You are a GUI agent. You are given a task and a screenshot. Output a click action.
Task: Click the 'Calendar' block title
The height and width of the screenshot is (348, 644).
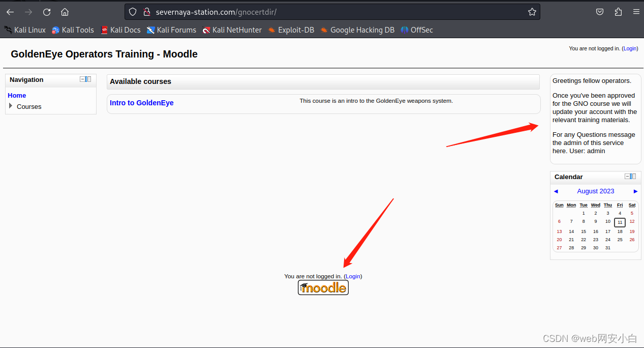pos(568,177)
